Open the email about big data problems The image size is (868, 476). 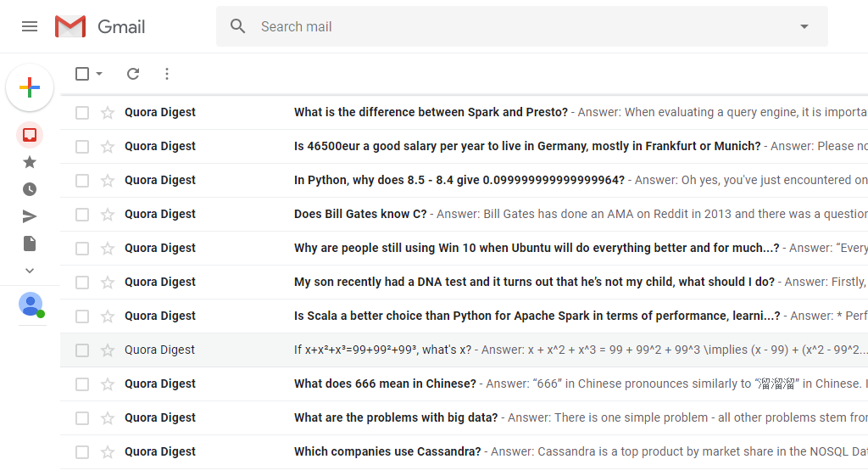(x=397, y=417)
